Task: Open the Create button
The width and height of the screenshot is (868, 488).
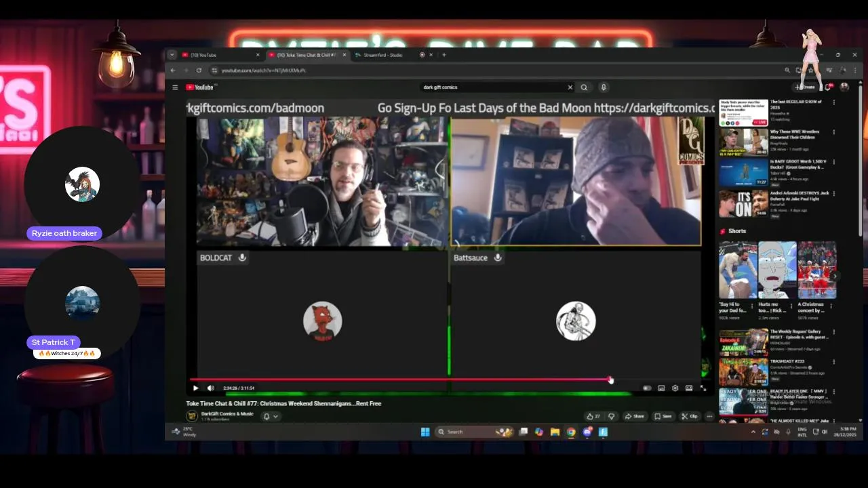Action: coord(805,87)
